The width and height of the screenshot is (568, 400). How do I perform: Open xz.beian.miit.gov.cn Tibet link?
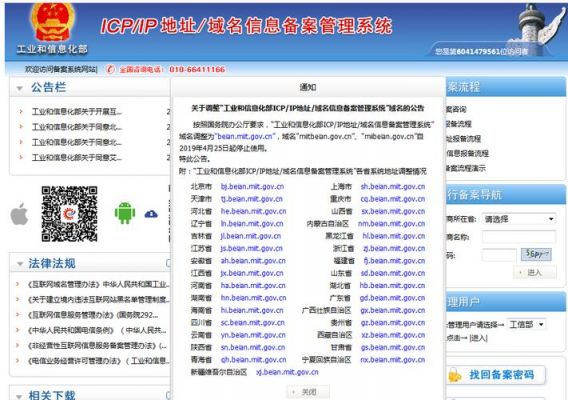click(x=393, y=335)
